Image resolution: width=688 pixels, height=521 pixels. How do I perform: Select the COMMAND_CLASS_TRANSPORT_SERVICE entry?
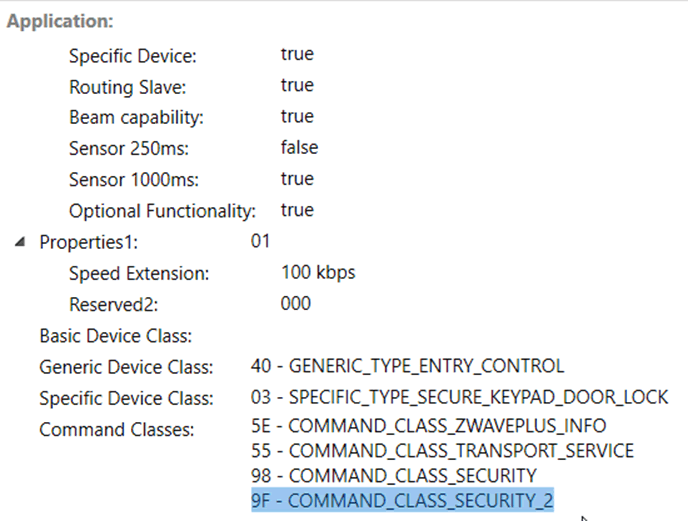click(x=442, y=451)
